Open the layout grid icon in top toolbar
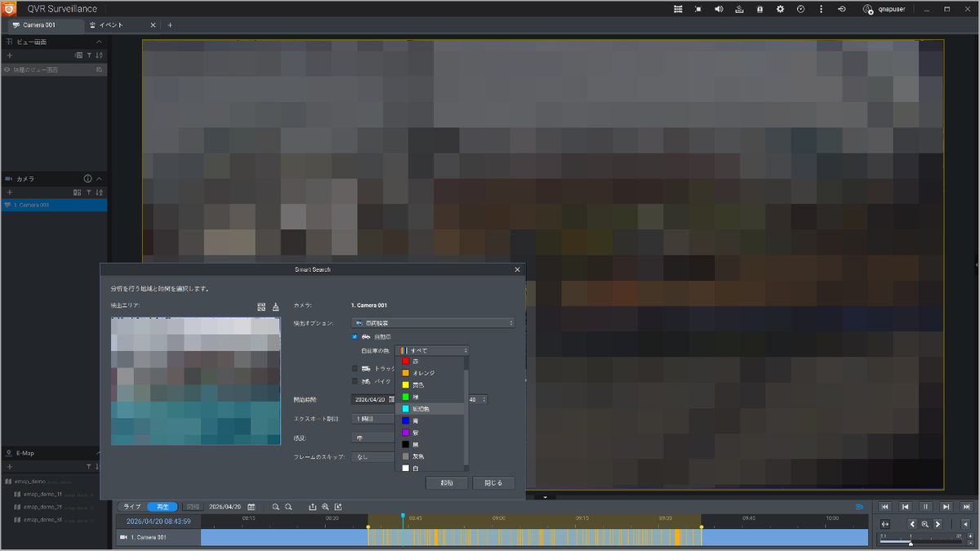Image resolution: width=980 pixels, height=551 pixels. point(678,9)
